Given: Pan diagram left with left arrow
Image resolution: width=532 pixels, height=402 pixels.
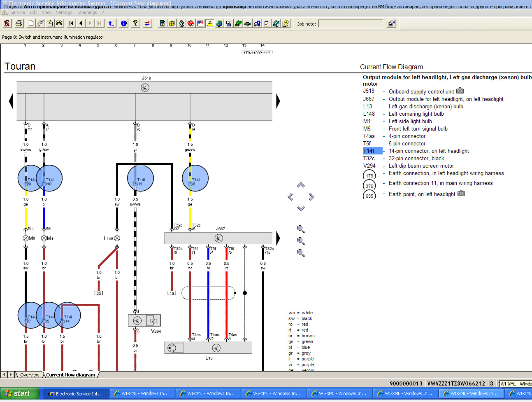Looking at the screenshot, I should pos(290,196).
